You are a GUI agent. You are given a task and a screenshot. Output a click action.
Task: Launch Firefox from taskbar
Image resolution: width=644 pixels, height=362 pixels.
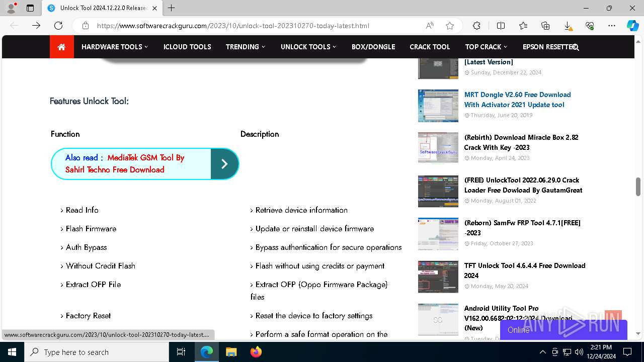coord(256,352)
